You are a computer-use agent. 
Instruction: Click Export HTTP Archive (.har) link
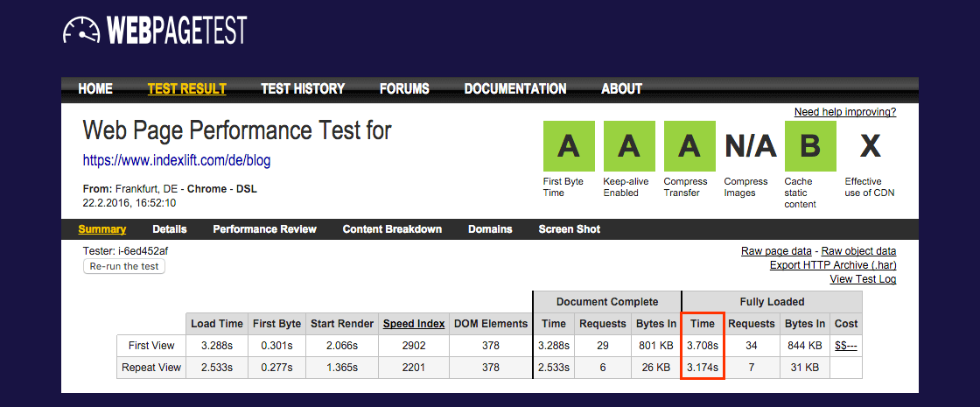tap(833, 265)
